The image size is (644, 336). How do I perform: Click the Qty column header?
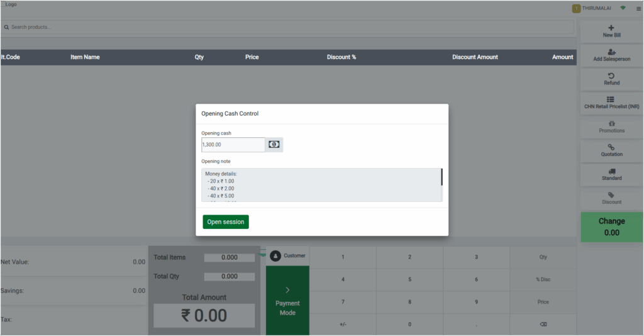199,57
